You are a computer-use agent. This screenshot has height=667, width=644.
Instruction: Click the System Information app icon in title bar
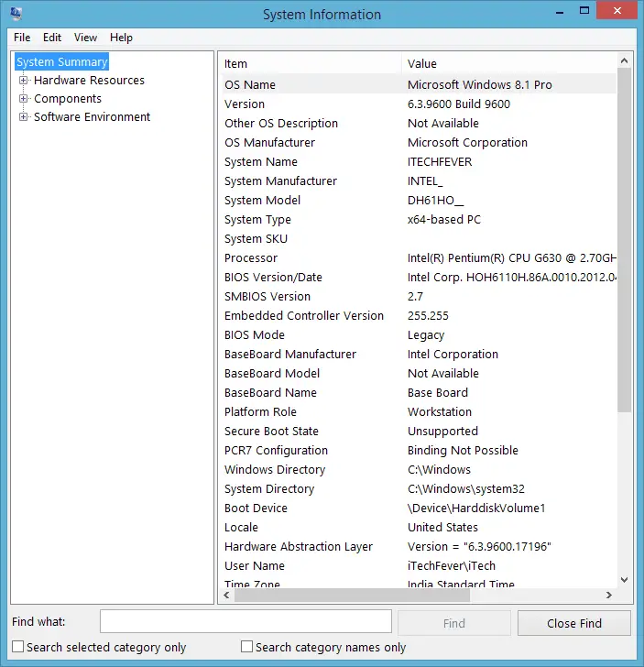click(x=16, y=14)
